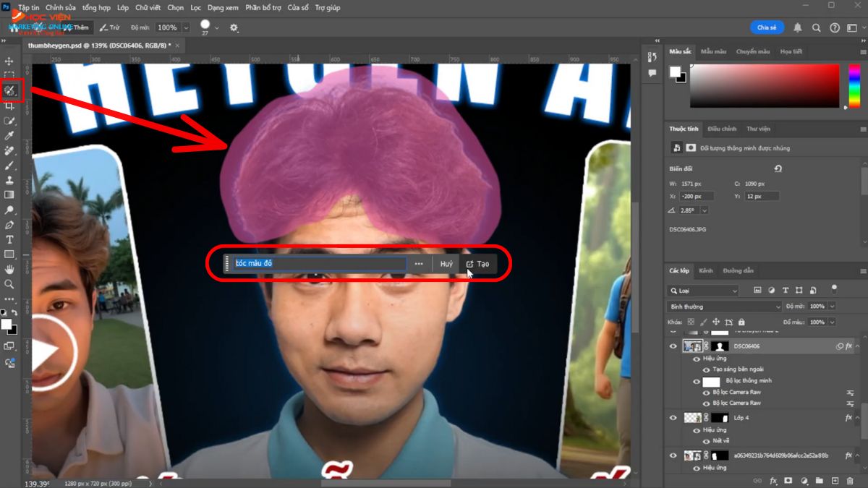Select the Rectangular Marquee tool
Image resolution: width=868 pixels, height=488 pixels.
(x=9, y=75)
